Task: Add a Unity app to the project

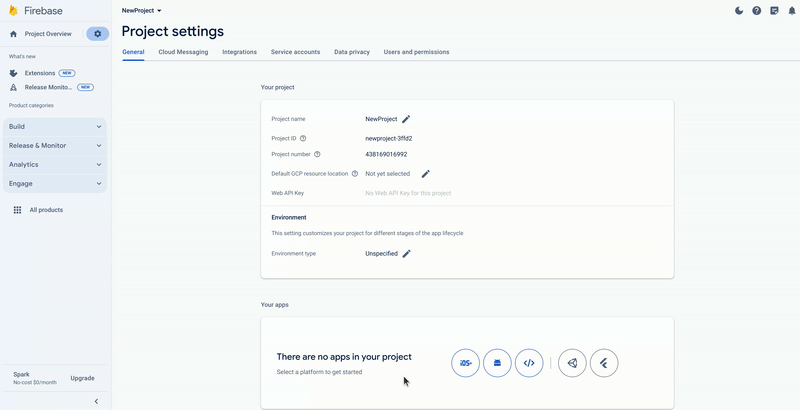Action: click(x=572, y=363)
